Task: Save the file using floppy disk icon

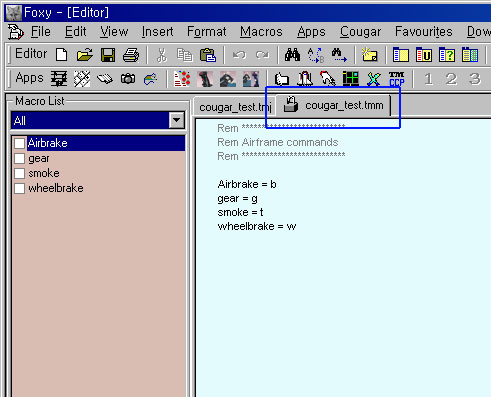Action: pyautogui.click(x=108, y=55)
